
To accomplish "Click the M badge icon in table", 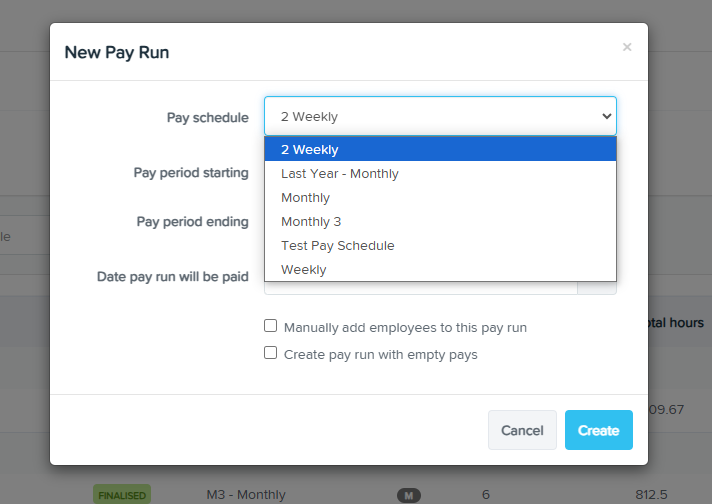I will 409,495.
